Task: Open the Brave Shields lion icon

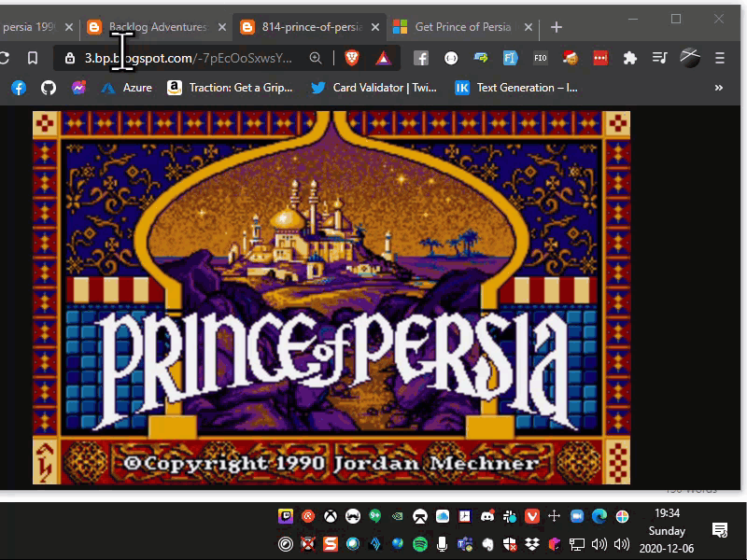Action: 352,58
